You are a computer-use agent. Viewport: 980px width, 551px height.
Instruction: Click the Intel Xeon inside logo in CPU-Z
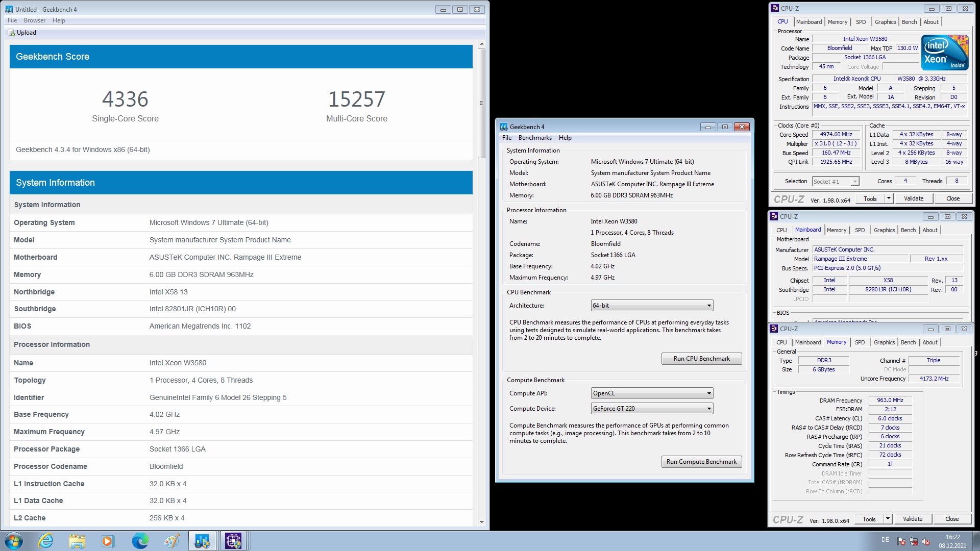pyautogui.click(x=945, y=53)
